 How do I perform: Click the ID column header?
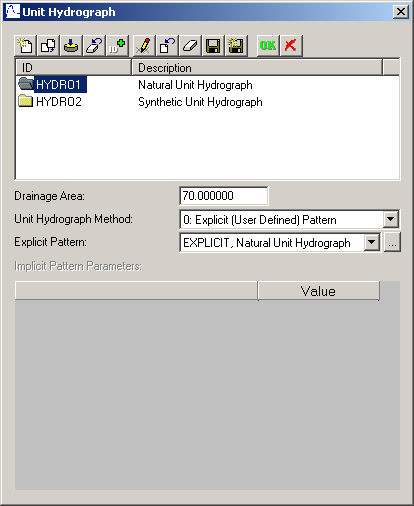(73, 68)
